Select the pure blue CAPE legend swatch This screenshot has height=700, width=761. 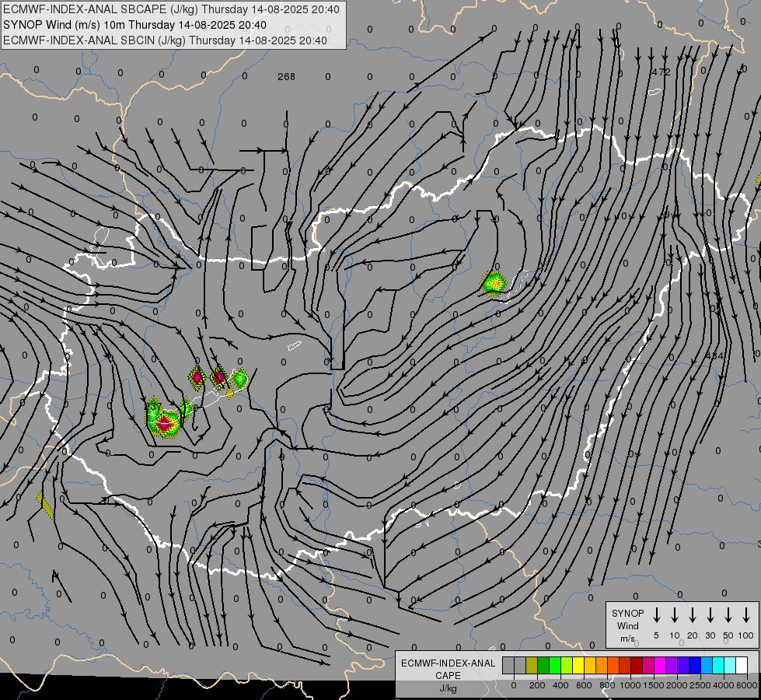coord(696,666)
